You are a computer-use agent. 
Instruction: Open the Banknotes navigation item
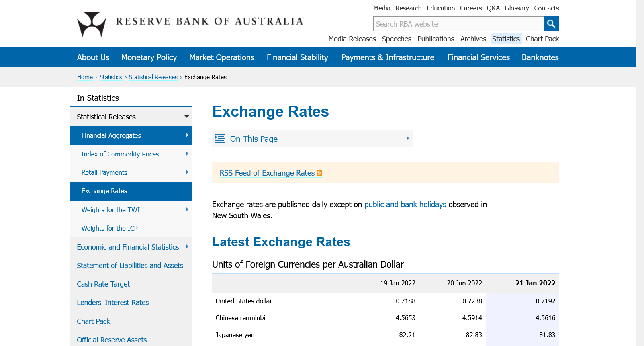point(540,57)
